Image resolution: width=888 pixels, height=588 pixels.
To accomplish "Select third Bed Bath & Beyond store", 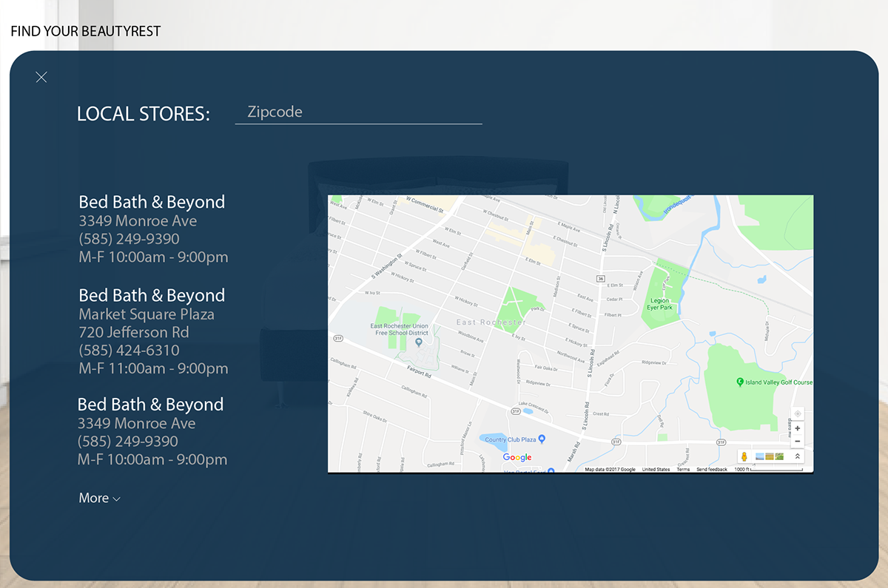I will tap(150, 405).
